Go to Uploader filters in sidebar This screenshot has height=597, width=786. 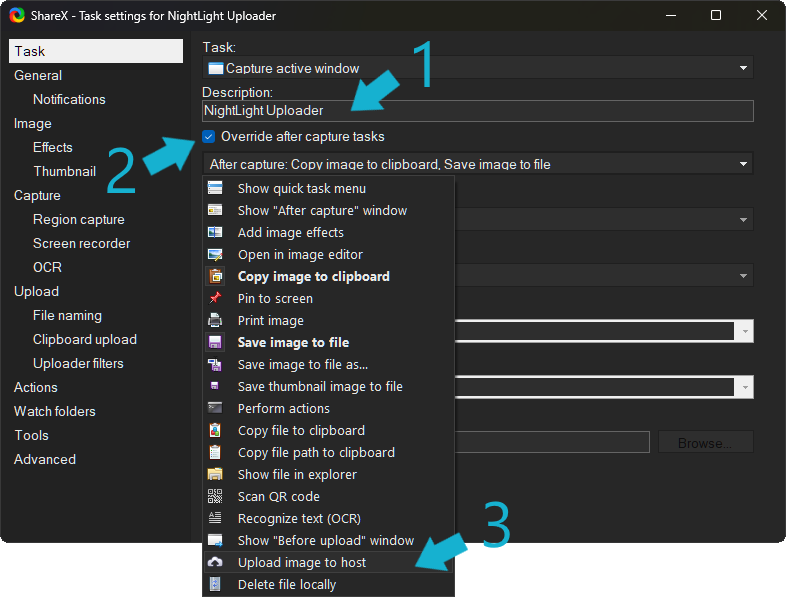click(78, 364)
